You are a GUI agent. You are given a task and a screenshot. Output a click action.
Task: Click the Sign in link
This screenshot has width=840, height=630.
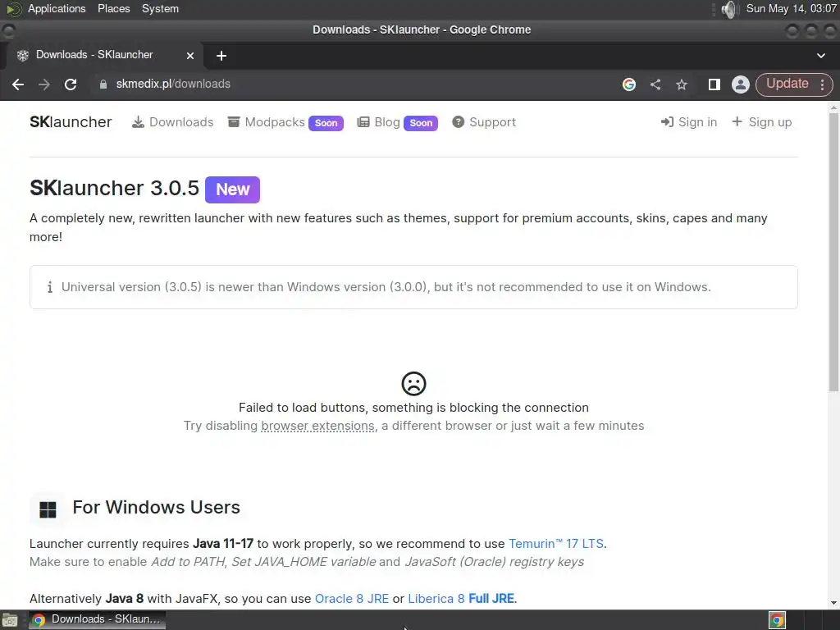[x=689, y=122]
